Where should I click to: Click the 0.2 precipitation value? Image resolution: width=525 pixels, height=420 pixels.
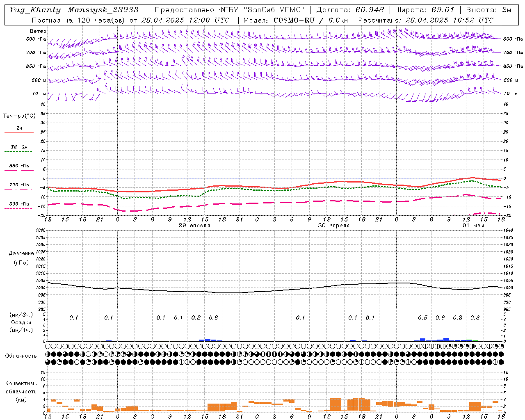(196, 317)
